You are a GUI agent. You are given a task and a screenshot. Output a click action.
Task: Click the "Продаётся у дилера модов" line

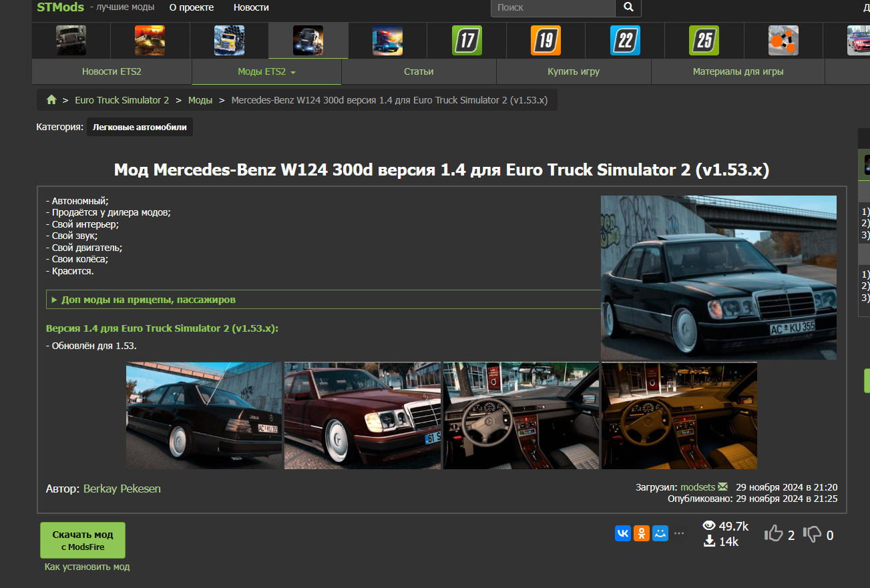click(108, 212)
